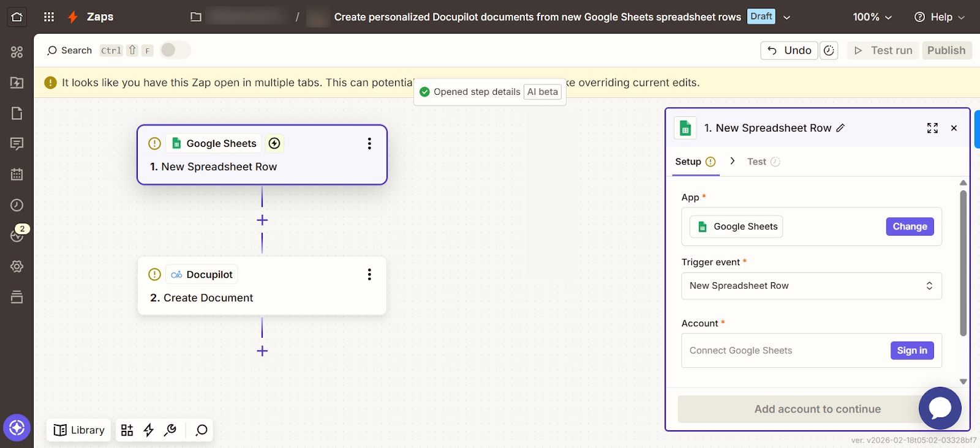Viewport: 980px width, 448px height.
Task: Open the Trigger event New Spreadsheet Row dropdown
Action: pyautogui.click(x=812, y=286)
